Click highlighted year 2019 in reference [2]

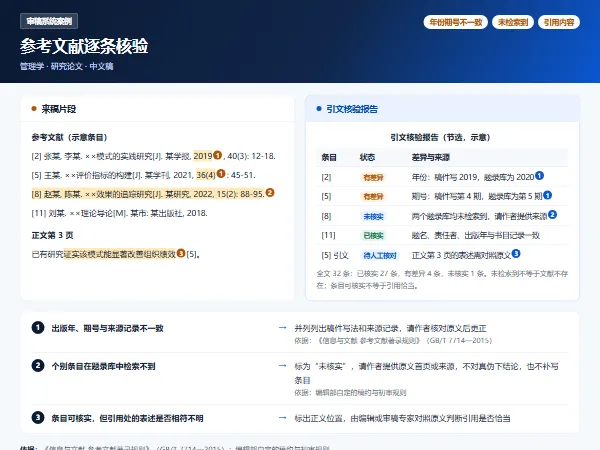[203, 156]
